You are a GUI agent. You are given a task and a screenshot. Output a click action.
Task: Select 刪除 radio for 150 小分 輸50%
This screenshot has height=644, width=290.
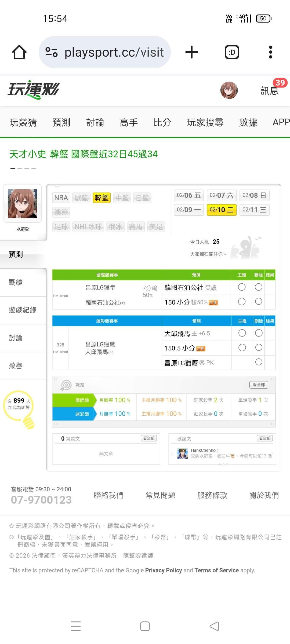pos(259,302)
